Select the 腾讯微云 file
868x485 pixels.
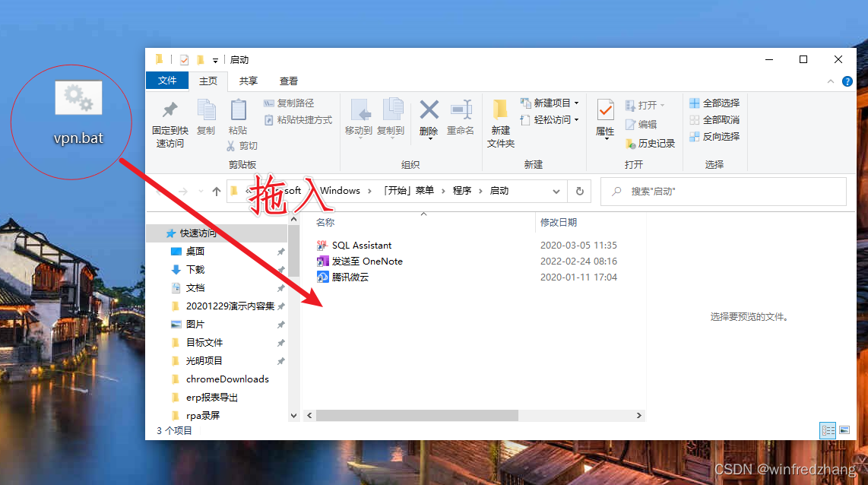click(x=343, y=277)
